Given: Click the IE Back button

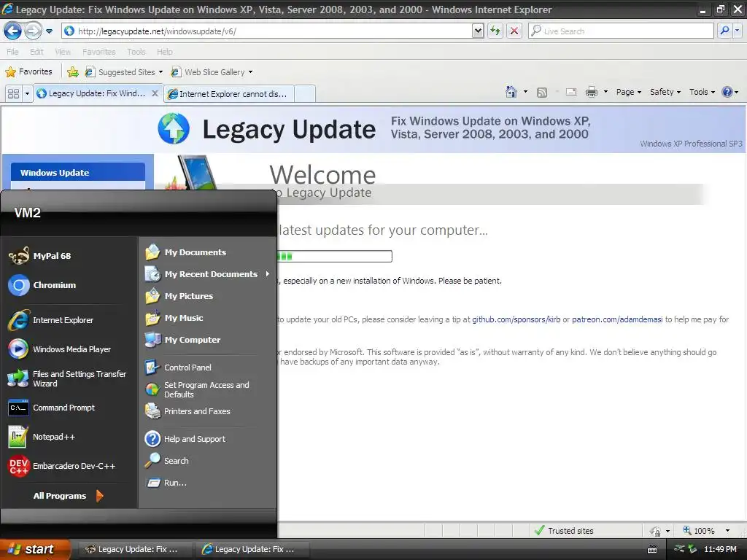Looking at the screenshot, I should 12,31.
